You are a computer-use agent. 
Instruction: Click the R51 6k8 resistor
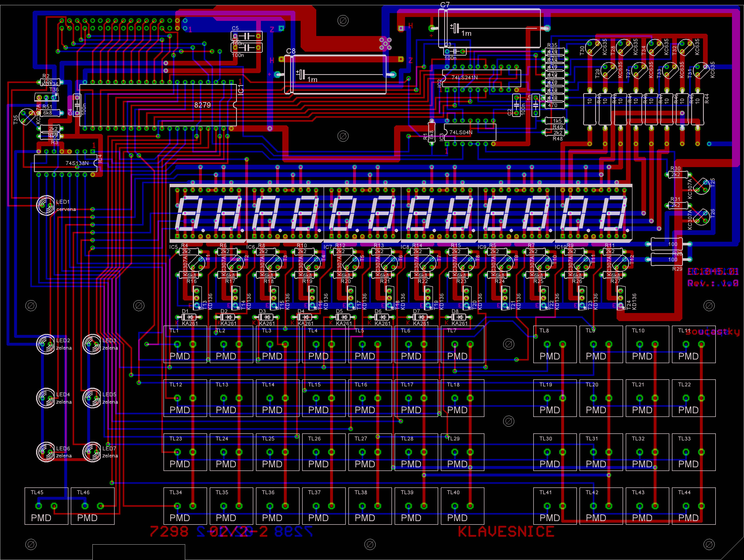click(x=50, y=113)
